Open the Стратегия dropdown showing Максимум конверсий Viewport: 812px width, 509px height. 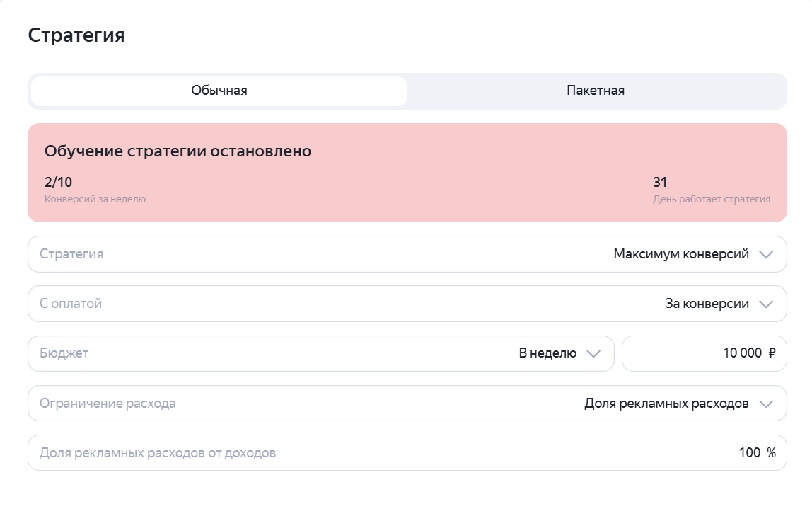[407, 254]
